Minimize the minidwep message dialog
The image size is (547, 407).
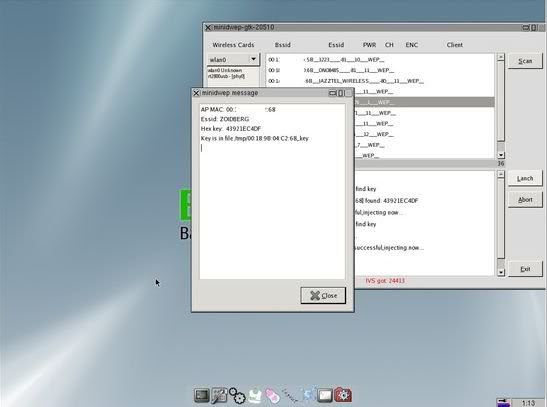[332, 93]
